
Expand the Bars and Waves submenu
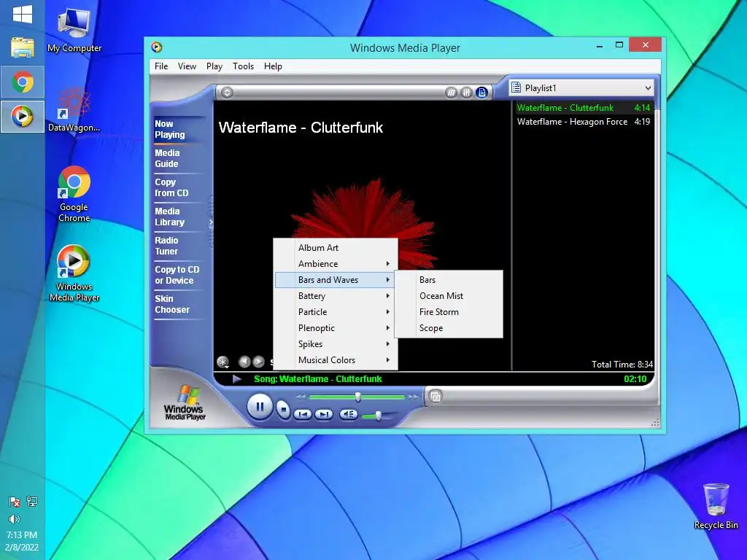click(336, 280)
